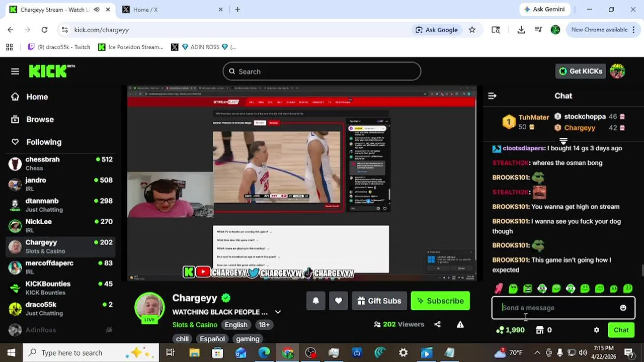Open Chrome apps grid on bookmarks bar
644x362 pixels.
pyautogui.click(x=9, y=47)
